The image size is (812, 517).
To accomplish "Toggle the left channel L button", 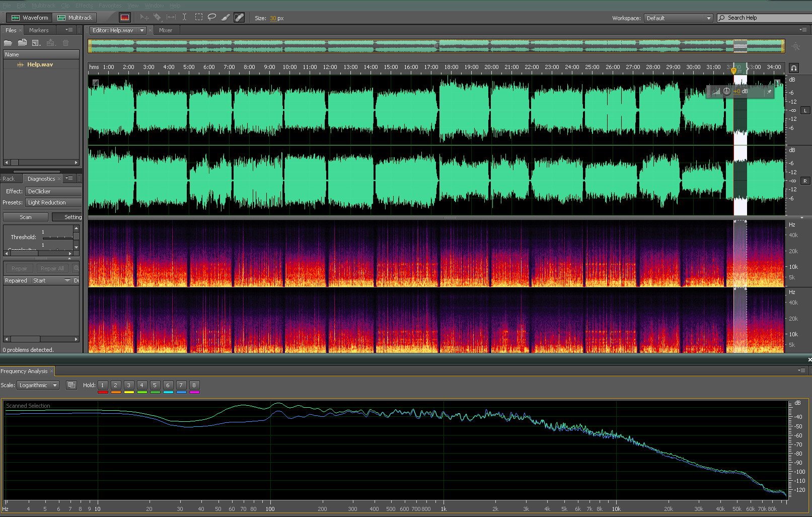I will 805,110.
